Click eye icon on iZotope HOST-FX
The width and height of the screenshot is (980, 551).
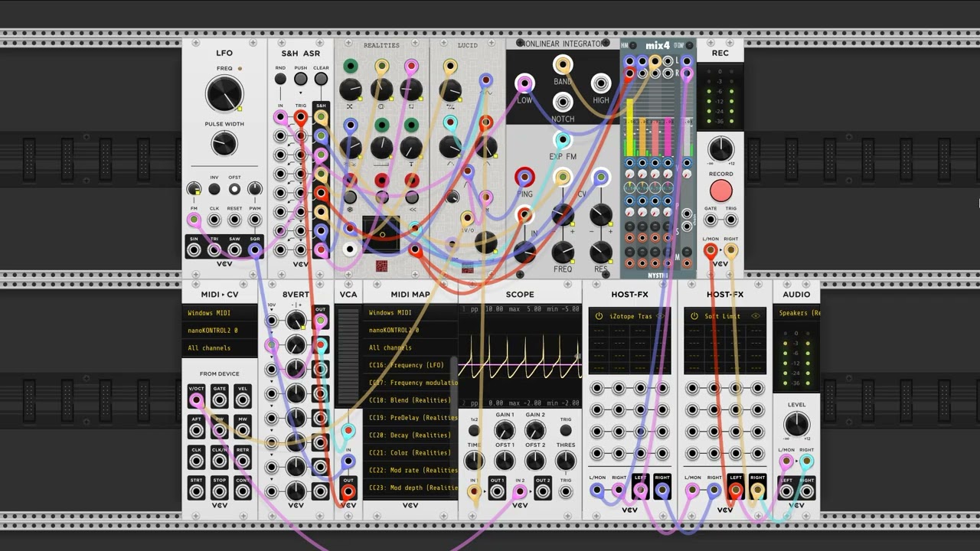(x=660, y=316)
